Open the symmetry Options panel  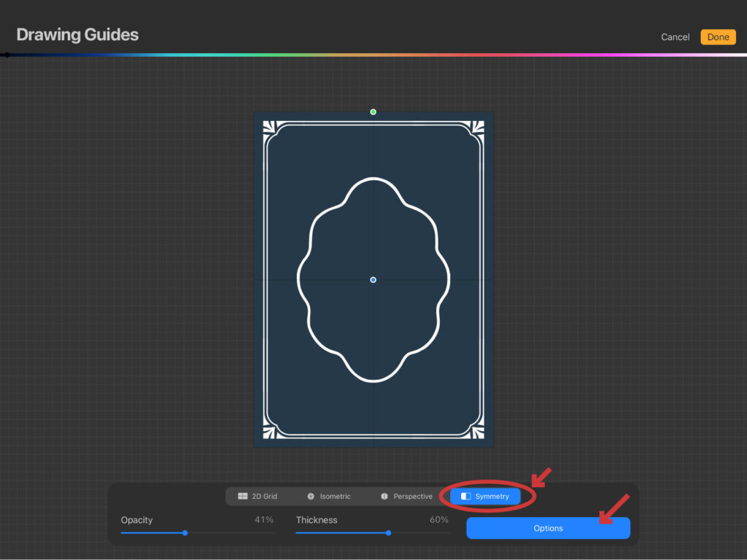tap(548, 529)
